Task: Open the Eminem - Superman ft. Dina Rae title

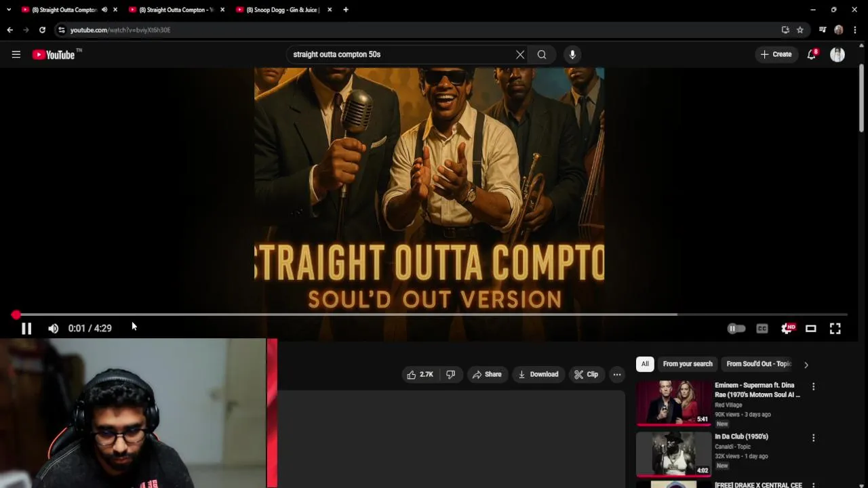Action: [x=757, y=390]
